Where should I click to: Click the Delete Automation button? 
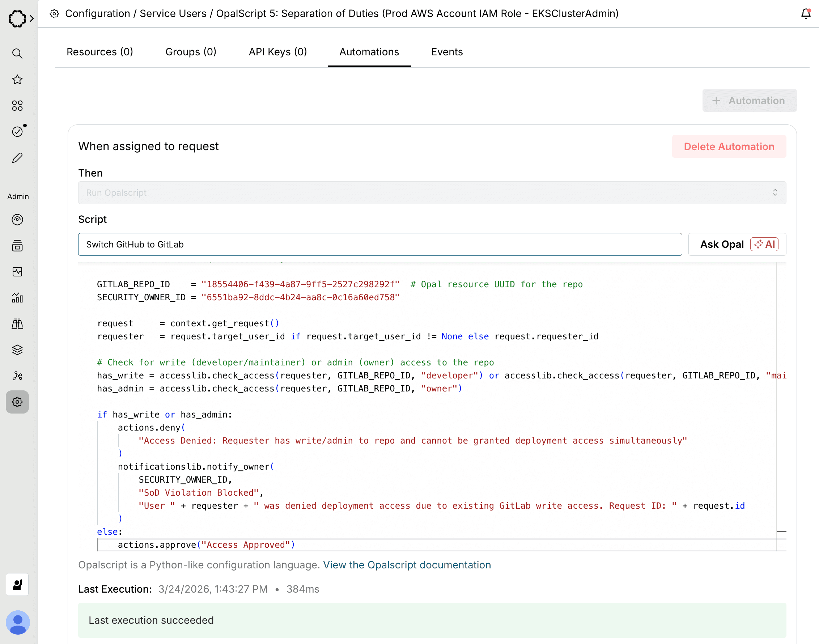(729, 147)
